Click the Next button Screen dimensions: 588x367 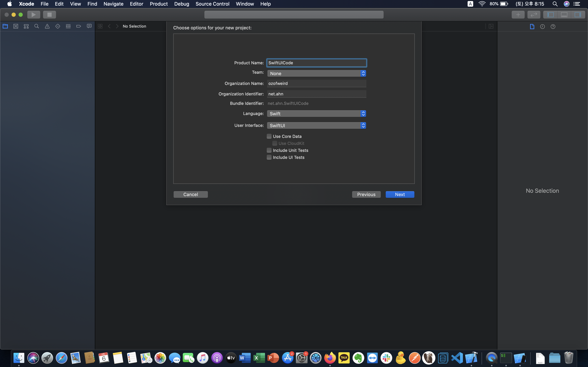click(400, 194)
